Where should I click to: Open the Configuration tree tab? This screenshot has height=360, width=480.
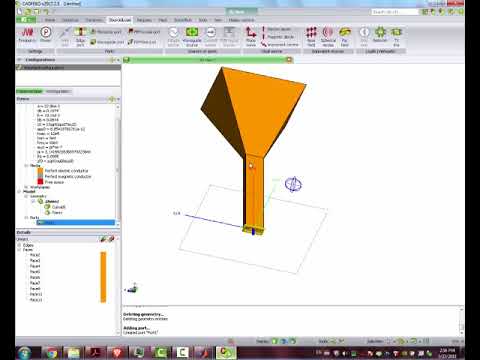point(58,91)
